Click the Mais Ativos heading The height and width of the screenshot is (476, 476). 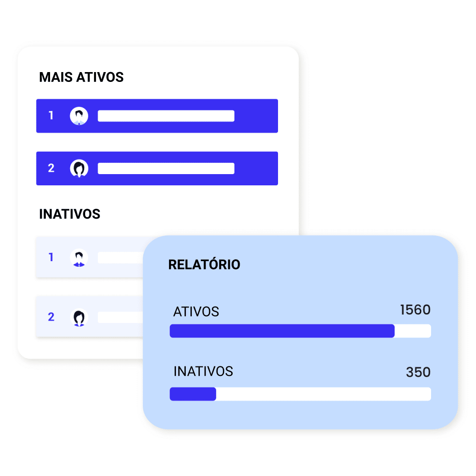click(81, 77)
